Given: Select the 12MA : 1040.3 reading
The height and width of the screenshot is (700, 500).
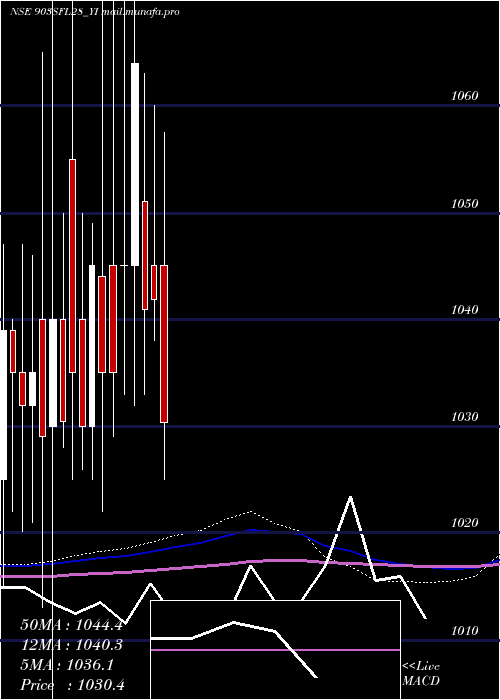Looking at the screenshot, I should 71,645.
